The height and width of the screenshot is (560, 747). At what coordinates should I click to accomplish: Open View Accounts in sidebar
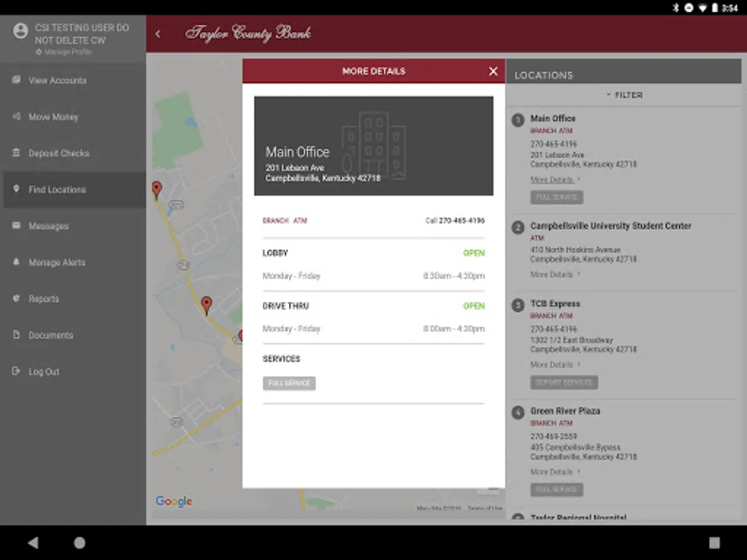73,81
